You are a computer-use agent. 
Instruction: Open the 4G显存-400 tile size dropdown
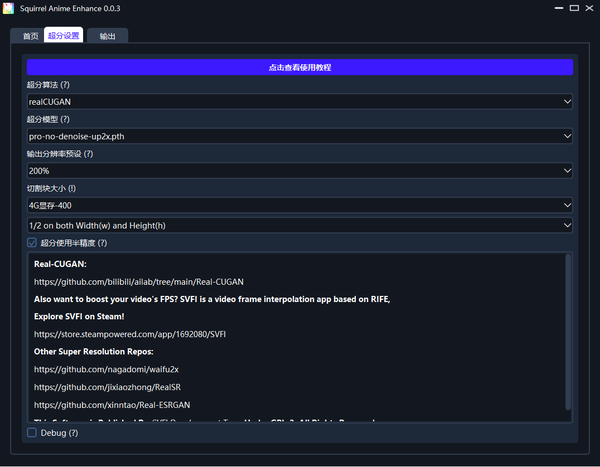click(x=300, y=206)
